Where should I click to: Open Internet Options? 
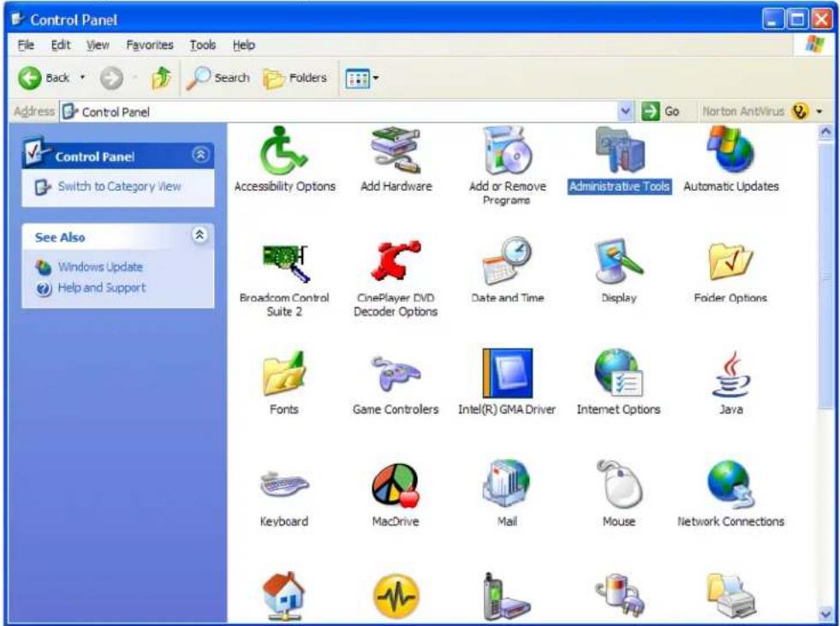(619, 382)
